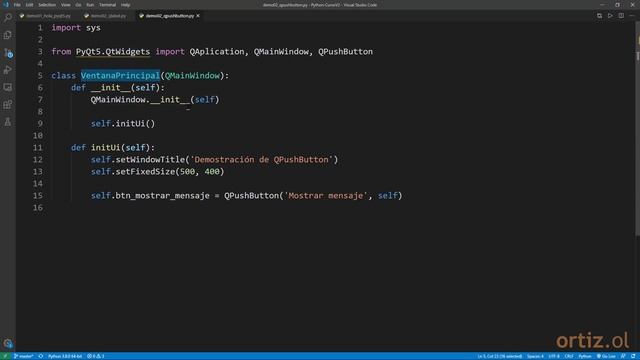Open the Explorer view in the activity bar
This screenshot has height=360, width=640.
click(x=8, y=35)
